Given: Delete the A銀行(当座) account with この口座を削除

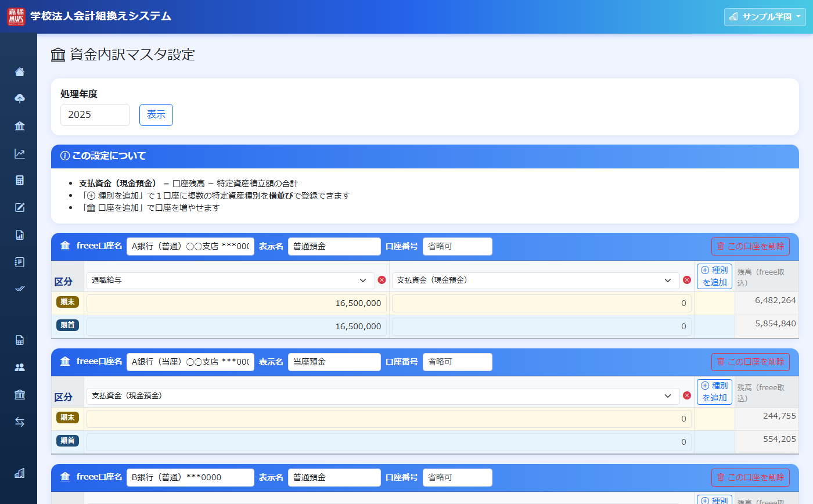Looking at the screenshot, I should [x=750, y=362].
